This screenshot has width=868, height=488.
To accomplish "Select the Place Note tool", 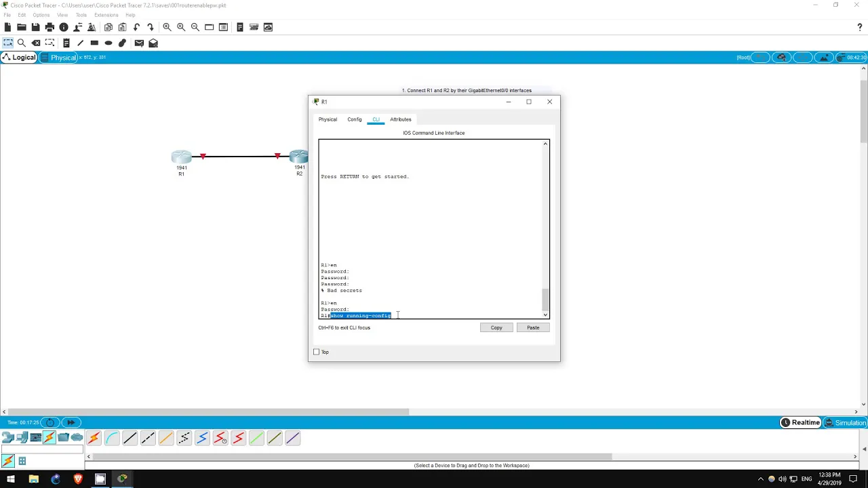I will [66, 43].
